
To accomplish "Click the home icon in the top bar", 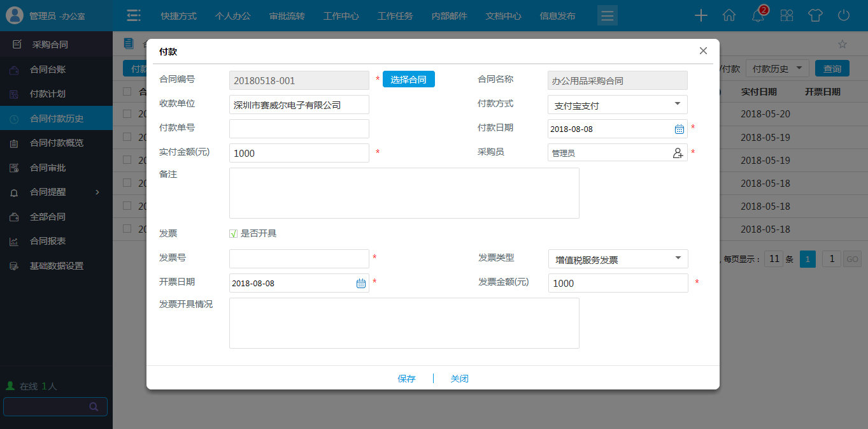I will pos(729,15).
